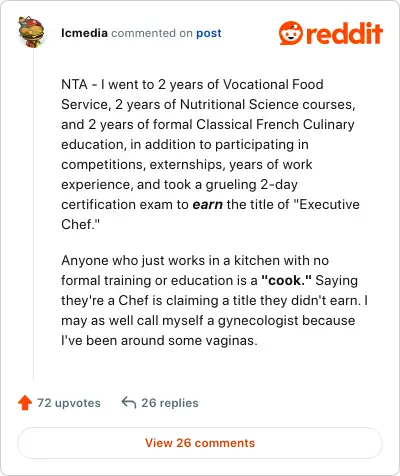
Task: Click the bold italic word 'earn'
Action: pyautogui.click(x=208, y=204)
